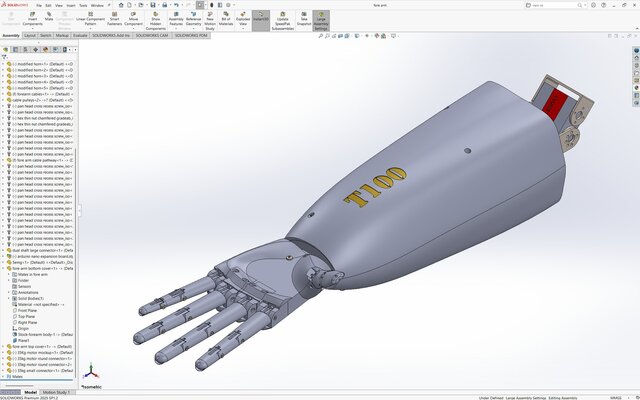The width and height of the screenshot is (640, 400).
Task: Click the feature tree horizontal scrollbar
Action: coord(19,385)
